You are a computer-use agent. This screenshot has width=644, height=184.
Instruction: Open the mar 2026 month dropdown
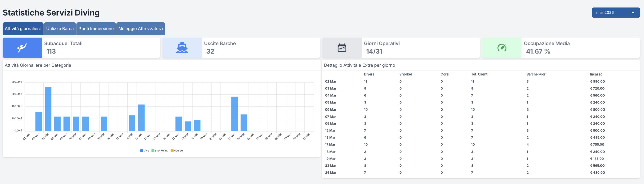(x=615, y=13)
